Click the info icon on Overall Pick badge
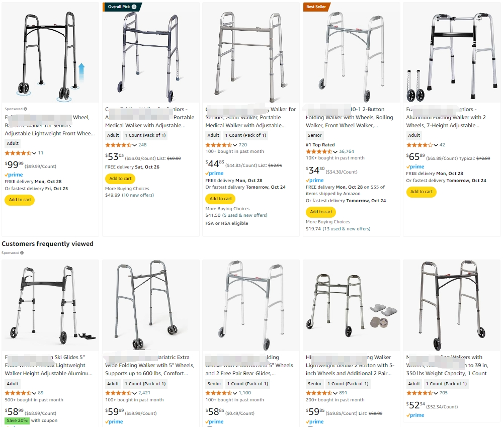Image resolution: width=504 pixels, height=427 pixels. tap(134, 7)
